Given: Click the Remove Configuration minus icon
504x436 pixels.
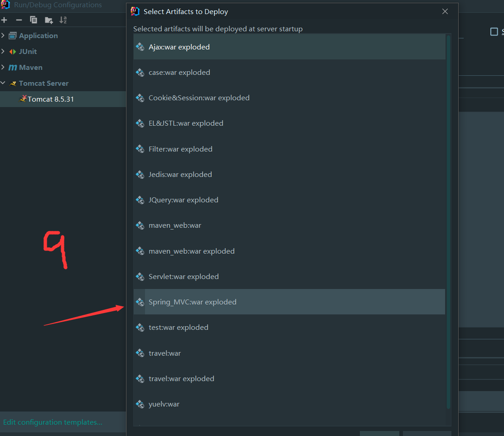Looking at the screenshot, I should [x=19, y=20].
